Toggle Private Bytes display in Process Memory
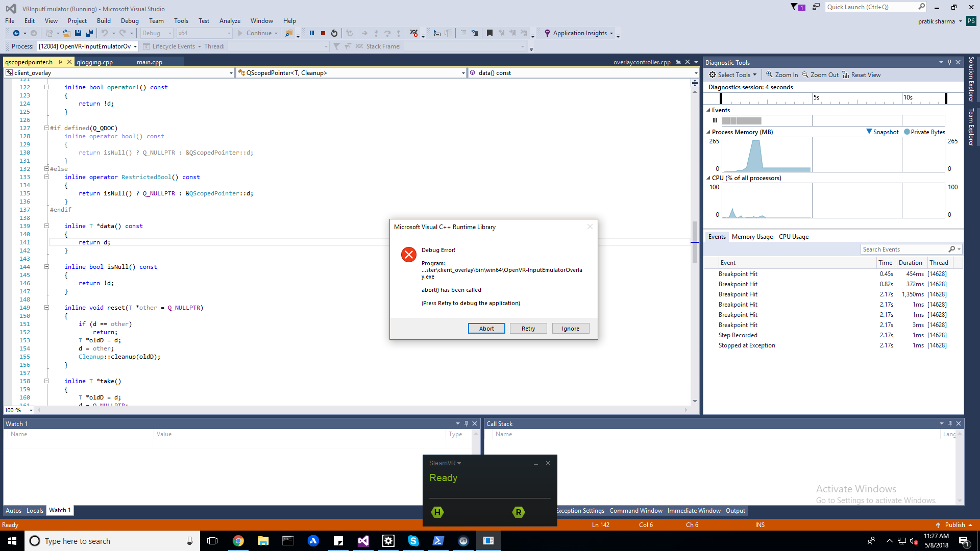This screenshot has height=551, width=980. pos(924,132)
